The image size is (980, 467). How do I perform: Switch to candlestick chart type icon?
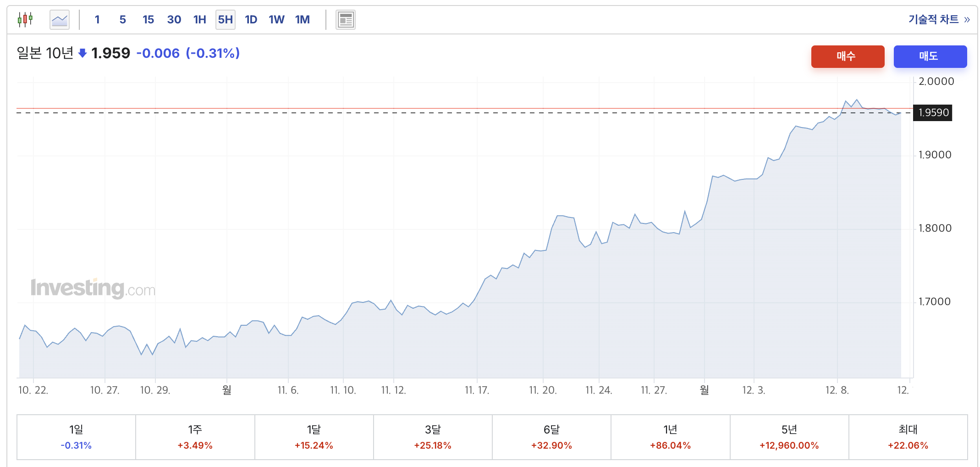click(25, 20)
